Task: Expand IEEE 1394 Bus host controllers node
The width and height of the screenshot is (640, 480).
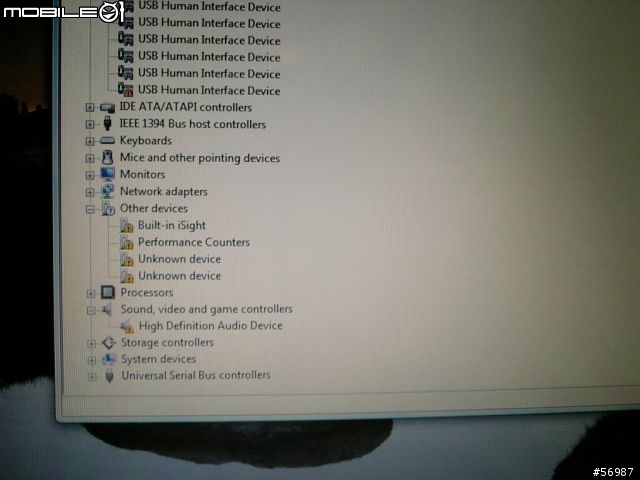Action: (x=90, y=124)
